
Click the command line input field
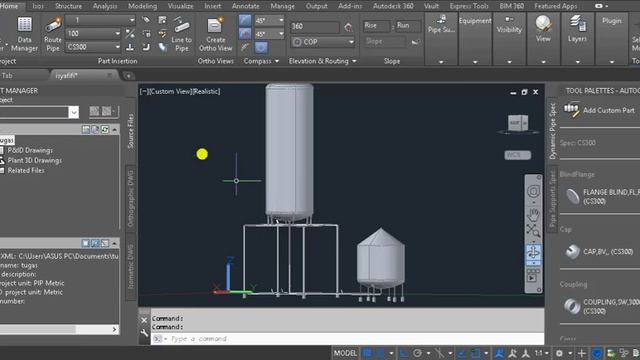[347, 339]
